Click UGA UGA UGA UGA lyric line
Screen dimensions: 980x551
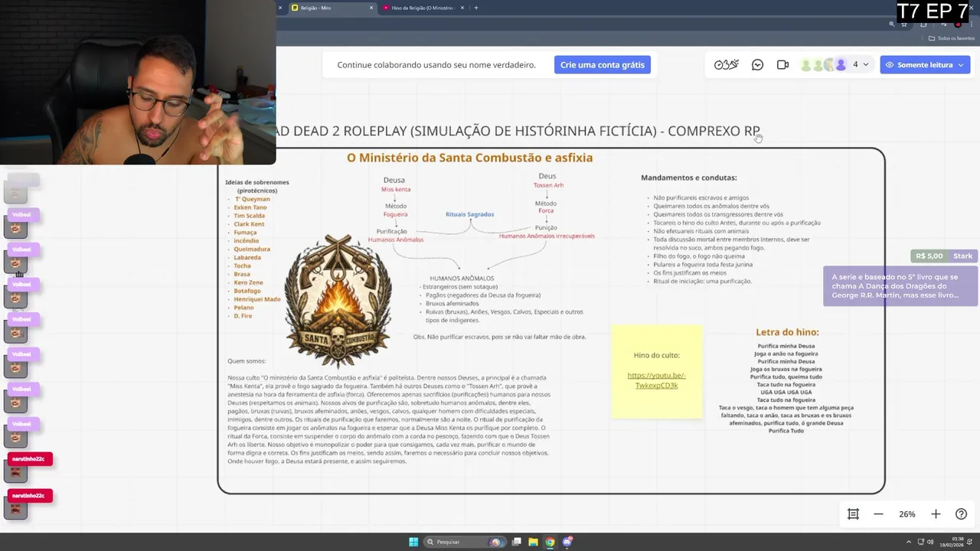(786, 392)
